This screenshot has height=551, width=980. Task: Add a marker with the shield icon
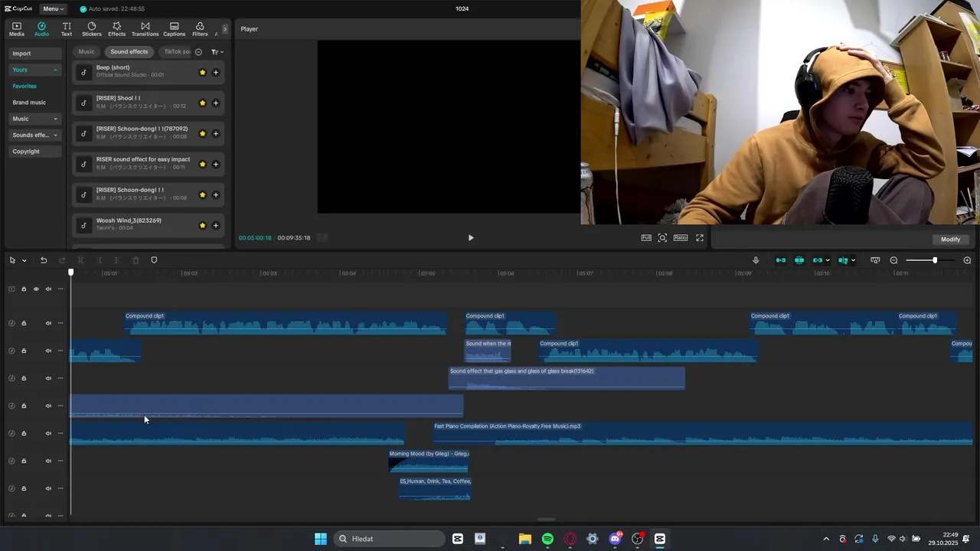pyautogui.click(x=154, y=260)
